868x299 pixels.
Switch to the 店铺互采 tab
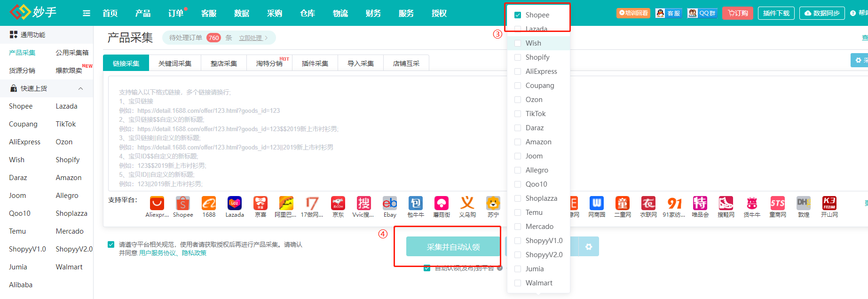(x=406, y=63)
